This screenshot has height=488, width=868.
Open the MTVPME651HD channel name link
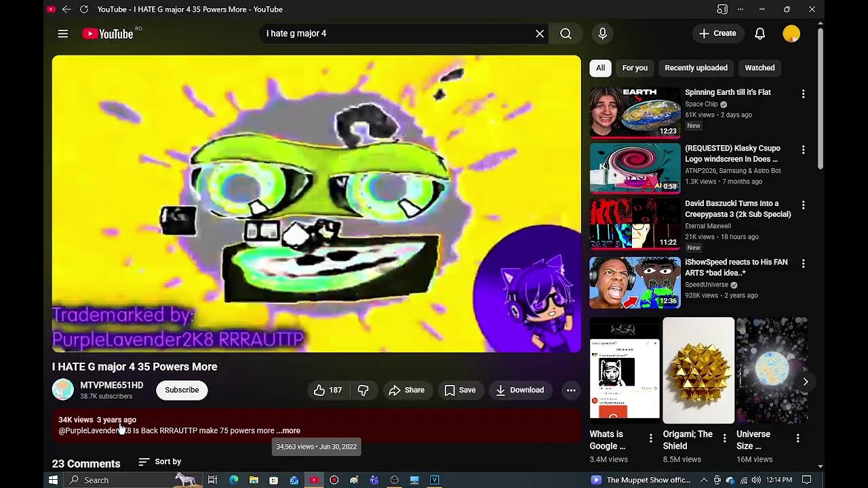pos(112,385)
